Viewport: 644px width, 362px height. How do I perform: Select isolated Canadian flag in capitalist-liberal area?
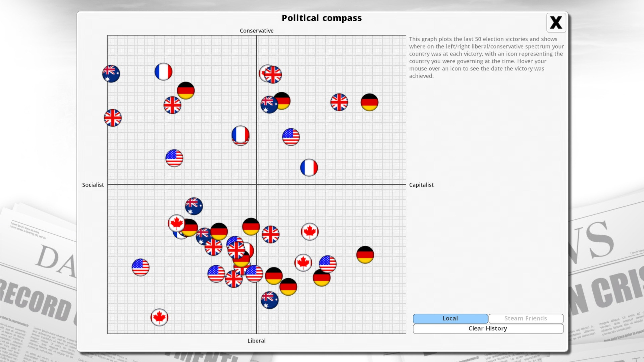(x=310, y=231)
